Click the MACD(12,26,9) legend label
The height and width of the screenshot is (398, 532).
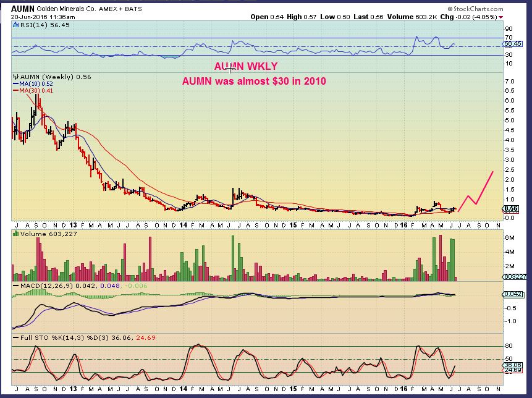(x=46, y=286)
